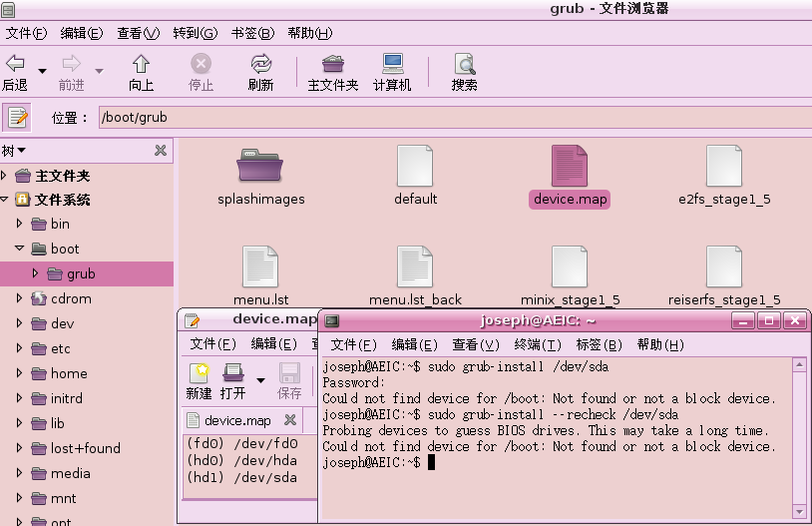Click the terminal scrollbar up arrow

(x=800, y=365)
